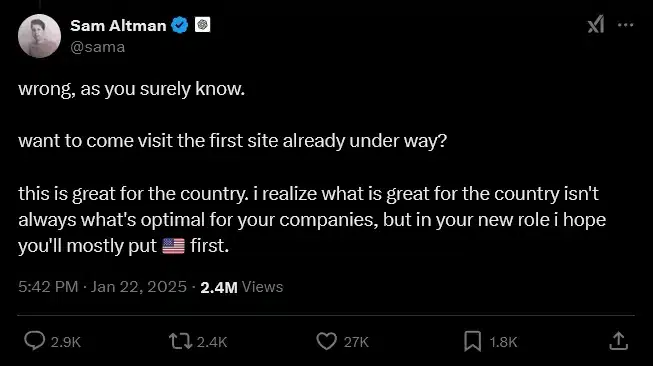This screenshot has height=366, width=653.
Task: Click the 1.8K bookmarks count
Action: (x=503, y=342)
